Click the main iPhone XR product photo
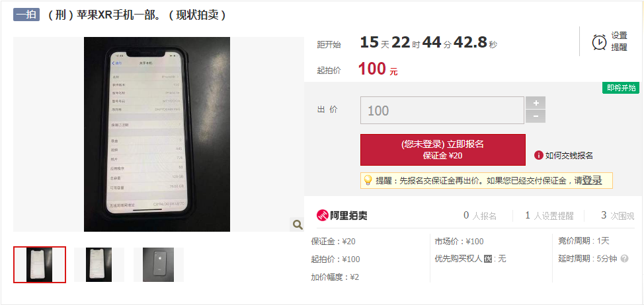 [x=157, y=134]
